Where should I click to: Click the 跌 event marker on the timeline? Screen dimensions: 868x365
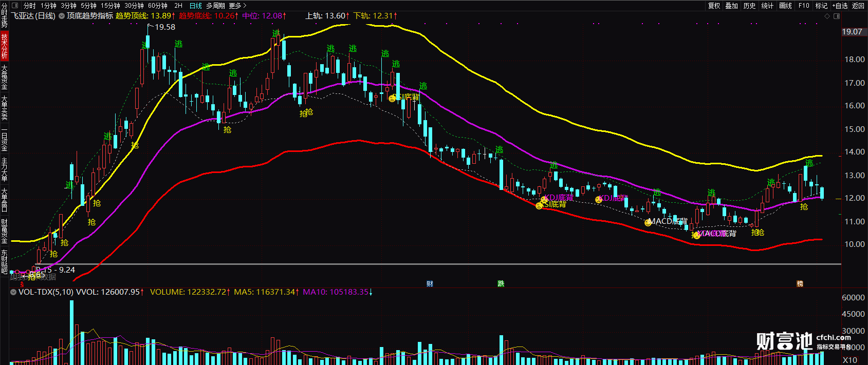click(x=501, y=283)
